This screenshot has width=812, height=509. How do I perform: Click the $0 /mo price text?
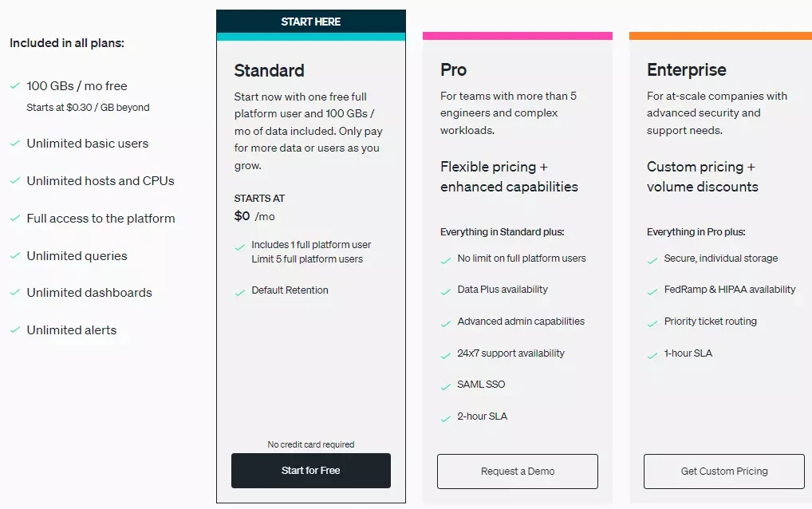[x=254, y=216]
